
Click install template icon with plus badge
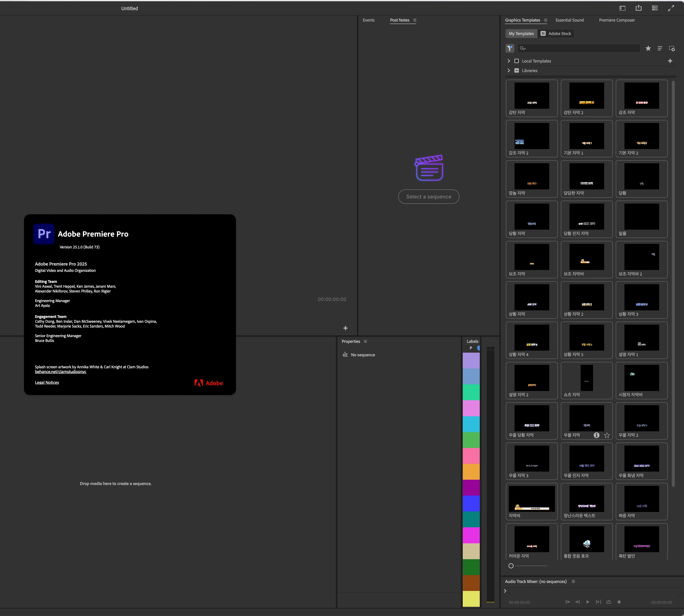[672, 48]
